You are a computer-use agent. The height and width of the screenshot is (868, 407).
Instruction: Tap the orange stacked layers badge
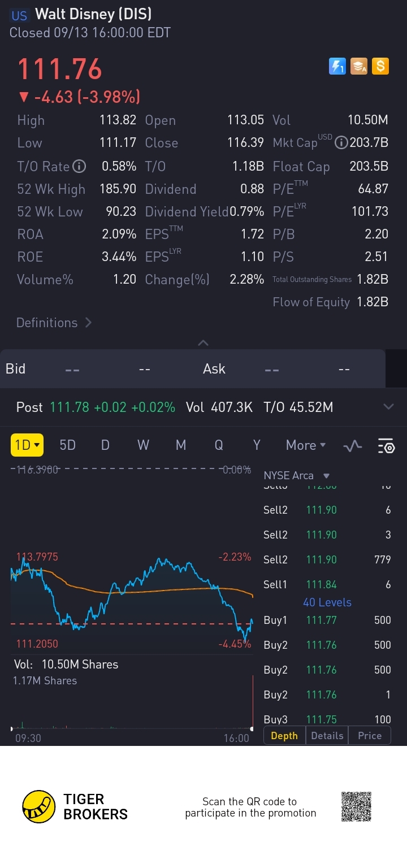359,66
